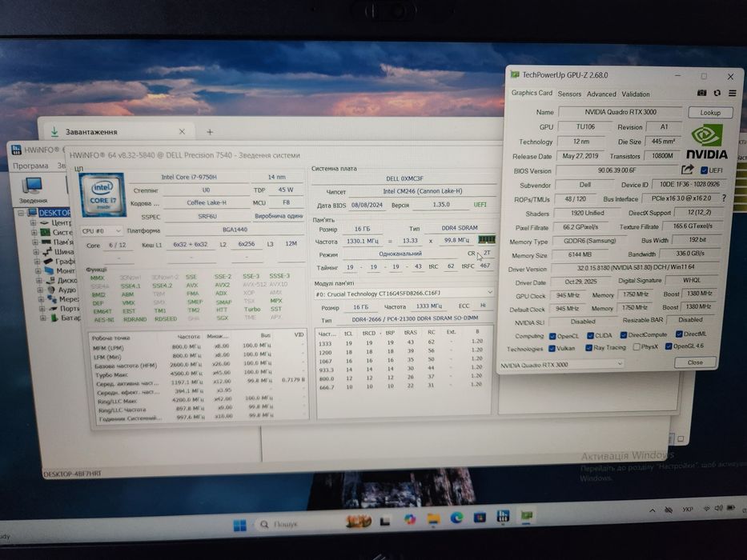
Task: Click the Зведення summary monitor icon
Action: coord(33,186)
